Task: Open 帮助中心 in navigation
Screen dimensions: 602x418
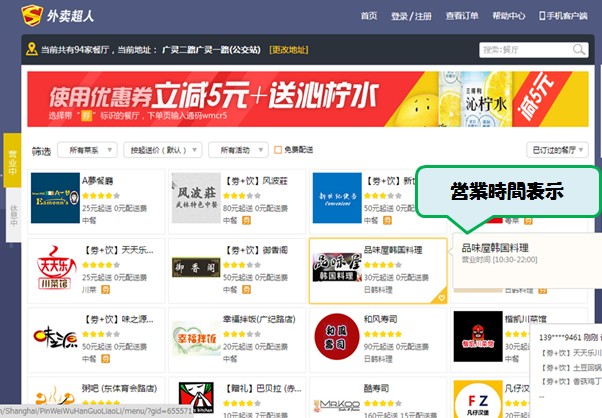Action: 509,16
